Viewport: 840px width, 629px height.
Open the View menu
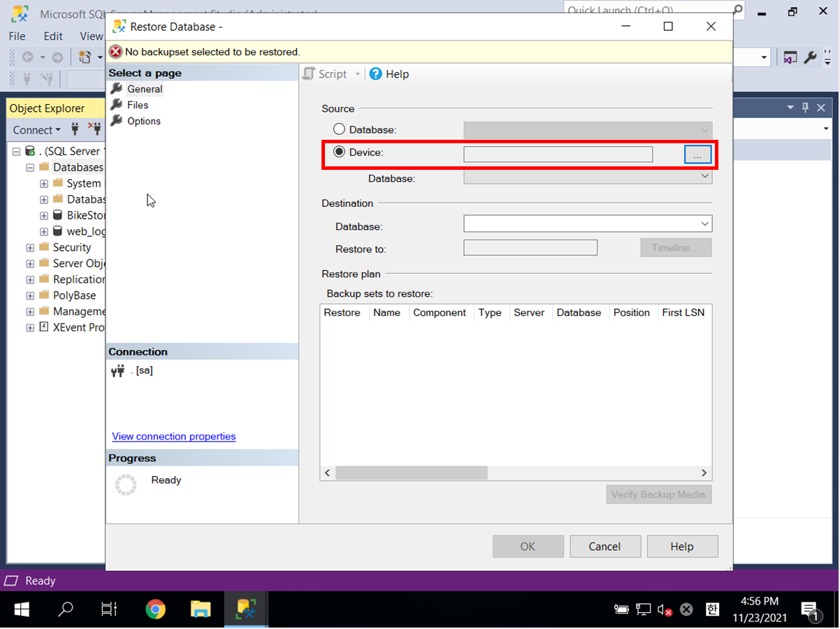pyautogui.click(x=91, y=36)
